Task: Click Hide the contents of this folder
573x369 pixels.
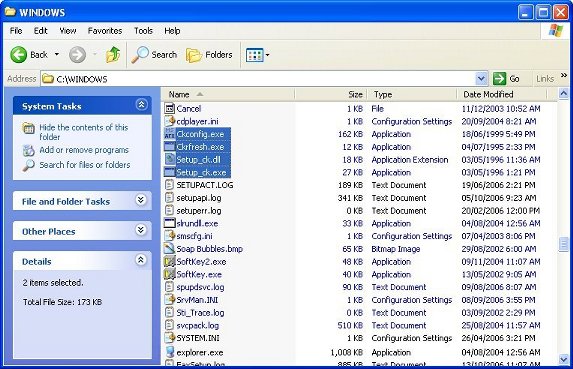Action: [x=84, y=132]
